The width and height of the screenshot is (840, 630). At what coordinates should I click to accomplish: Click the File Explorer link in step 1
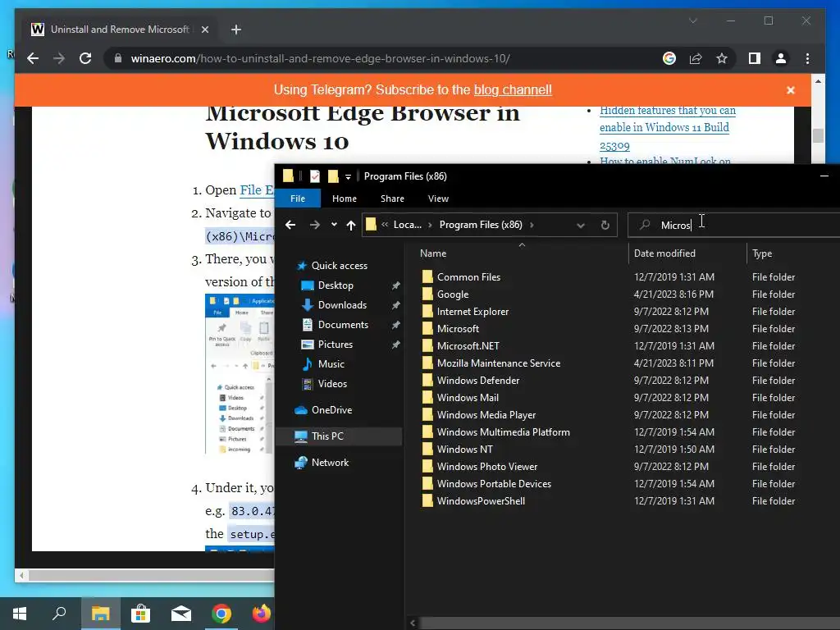coord(257,190)
